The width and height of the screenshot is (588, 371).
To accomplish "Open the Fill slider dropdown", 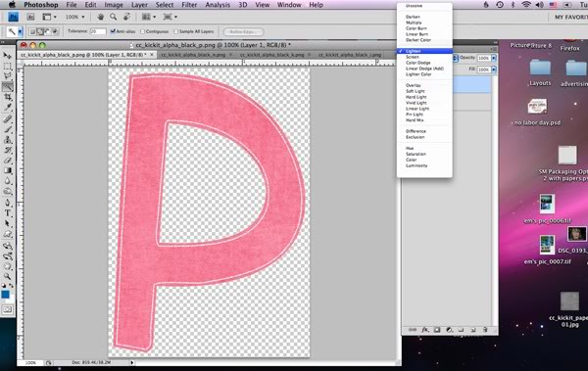I will tap(494, 70).
